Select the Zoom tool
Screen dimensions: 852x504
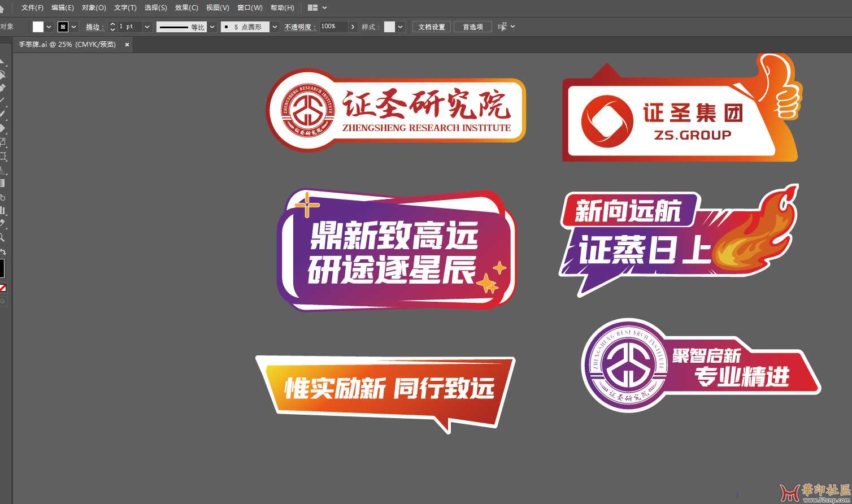click(2, 238)
